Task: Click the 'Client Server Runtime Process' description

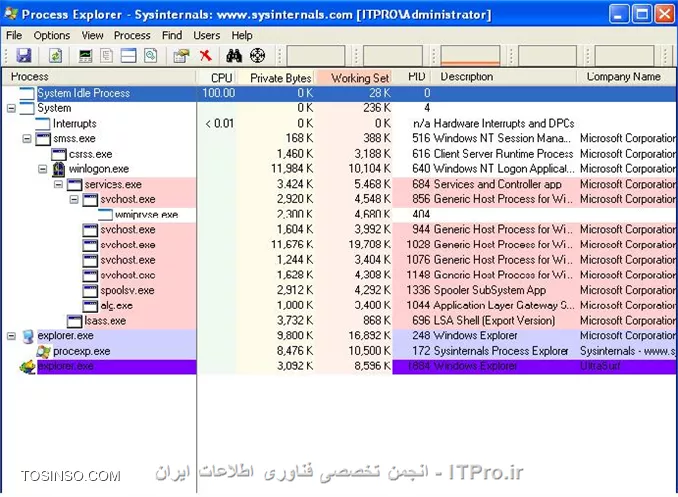Action: [x=503, y=154]
